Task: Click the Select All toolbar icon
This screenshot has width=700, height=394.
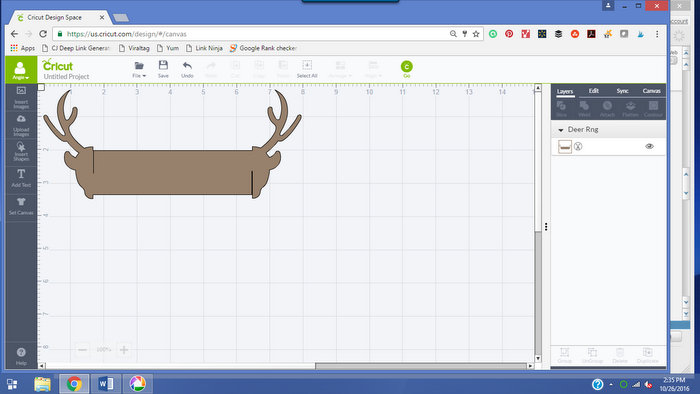Action: tap(307, 69)
